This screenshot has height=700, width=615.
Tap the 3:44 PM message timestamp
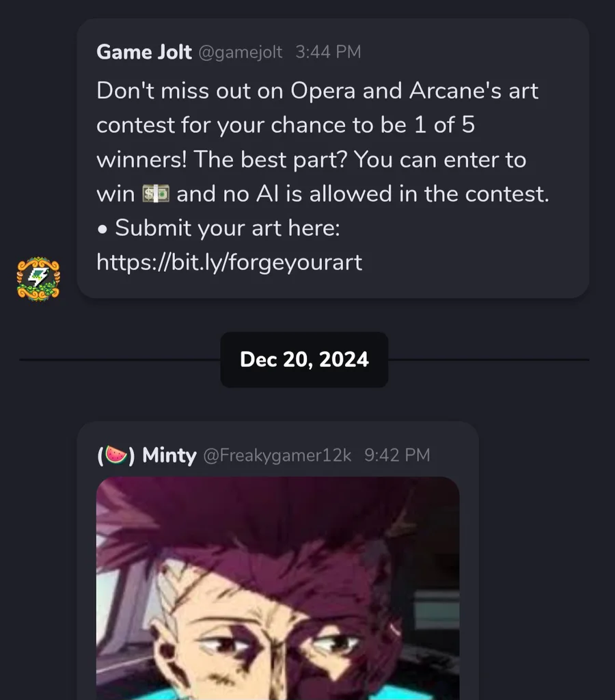coord(328,52)
